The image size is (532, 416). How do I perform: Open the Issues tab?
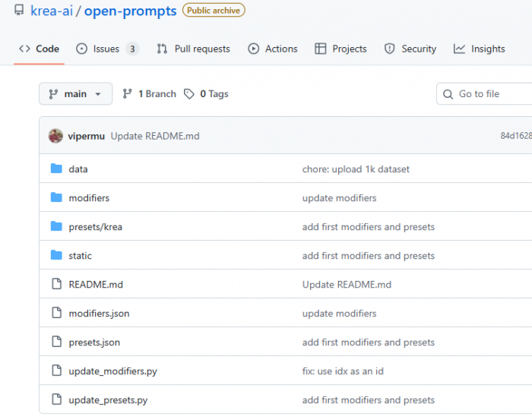[107, 49]
